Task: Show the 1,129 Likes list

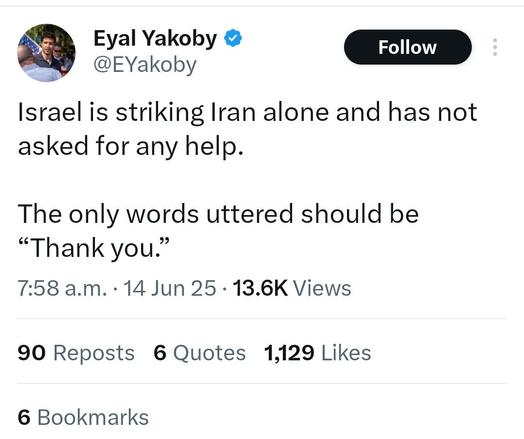Action: [317, 353]
